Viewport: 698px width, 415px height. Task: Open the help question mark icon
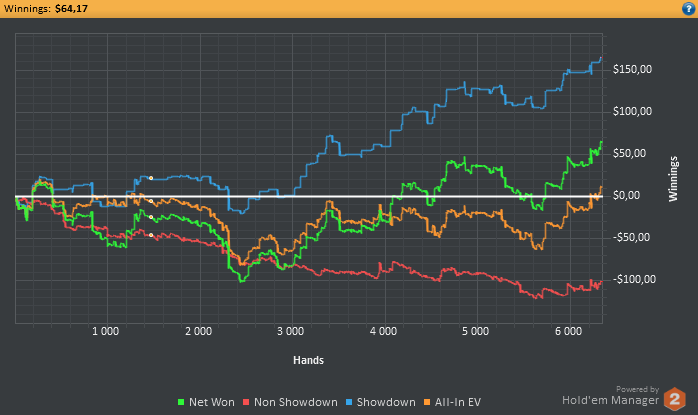[688, 8]
